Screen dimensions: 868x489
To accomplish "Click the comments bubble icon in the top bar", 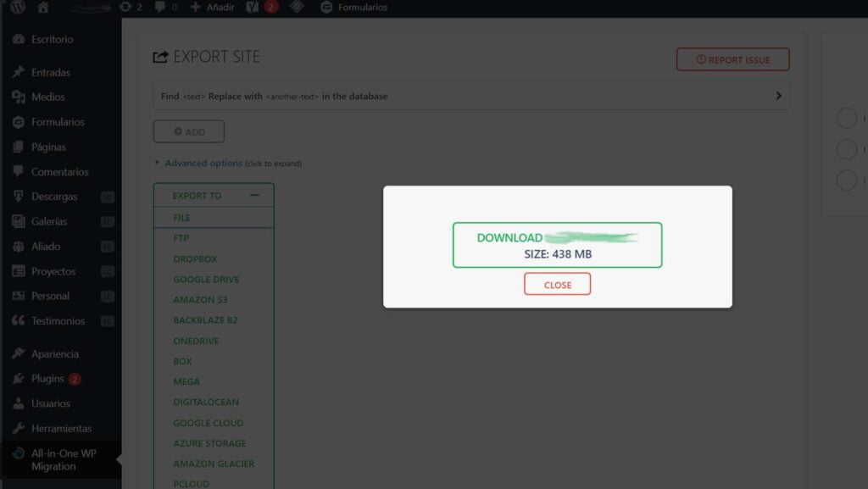I will [159, 8].
